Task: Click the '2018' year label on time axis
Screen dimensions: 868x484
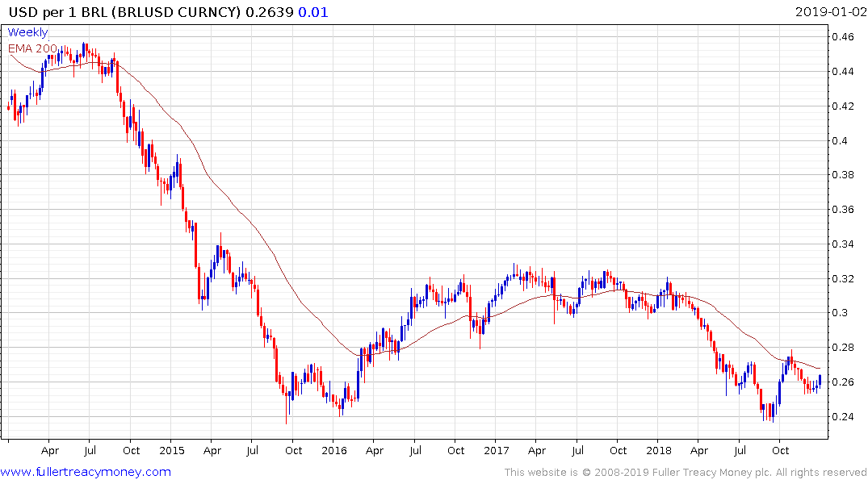Action: pyautogui.click(x=658, y=450)
